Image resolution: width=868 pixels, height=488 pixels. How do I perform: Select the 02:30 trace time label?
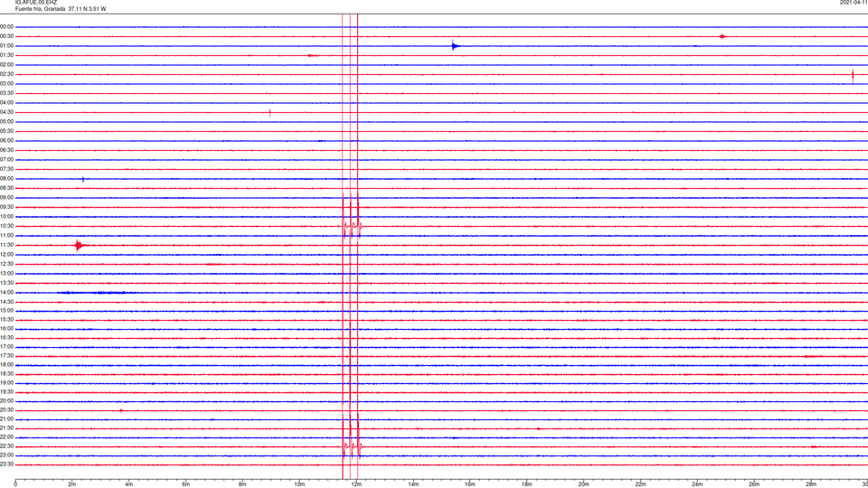click(x=7, y=74)
